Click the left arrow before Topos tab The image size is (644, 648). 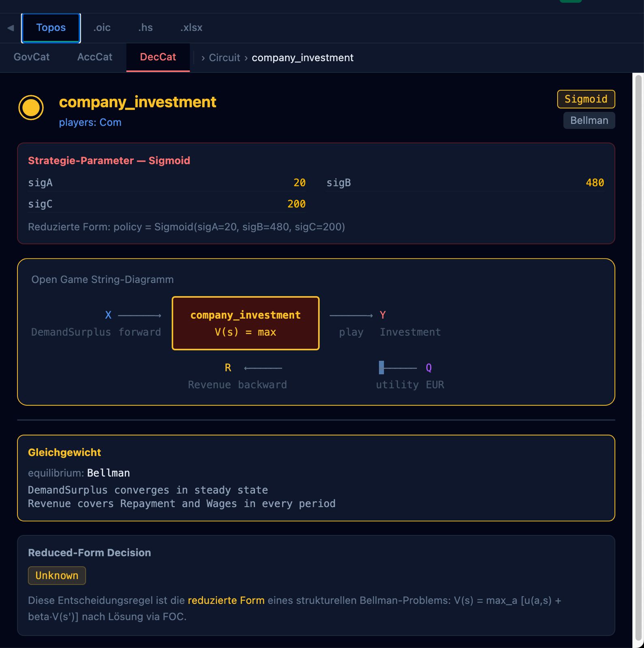click(11, 28)
